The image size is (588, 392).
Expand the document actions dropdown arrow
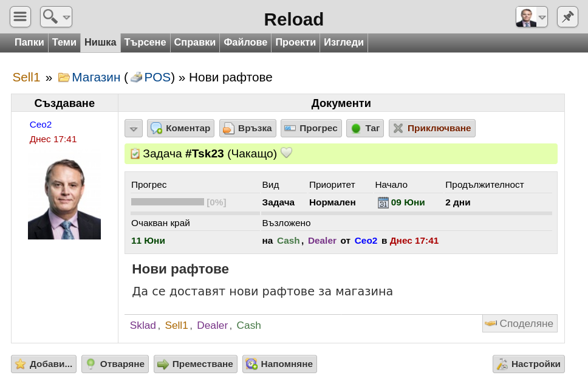[x=134, y=128]
